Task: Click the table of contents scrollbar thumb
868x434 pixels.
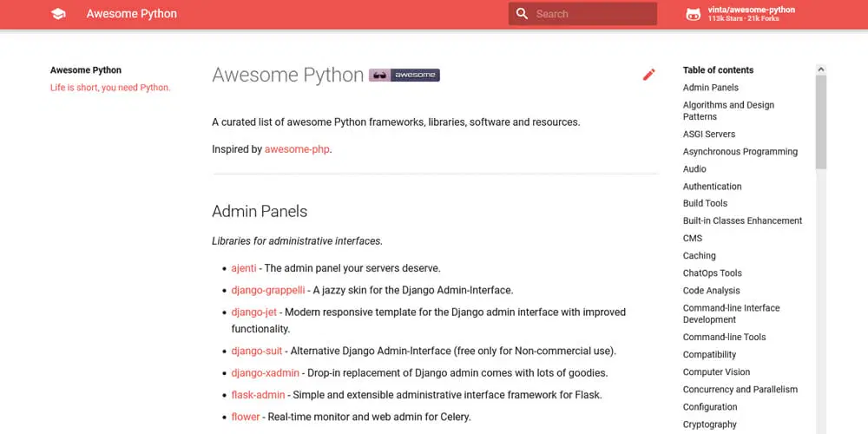Action: coord(821,122)
